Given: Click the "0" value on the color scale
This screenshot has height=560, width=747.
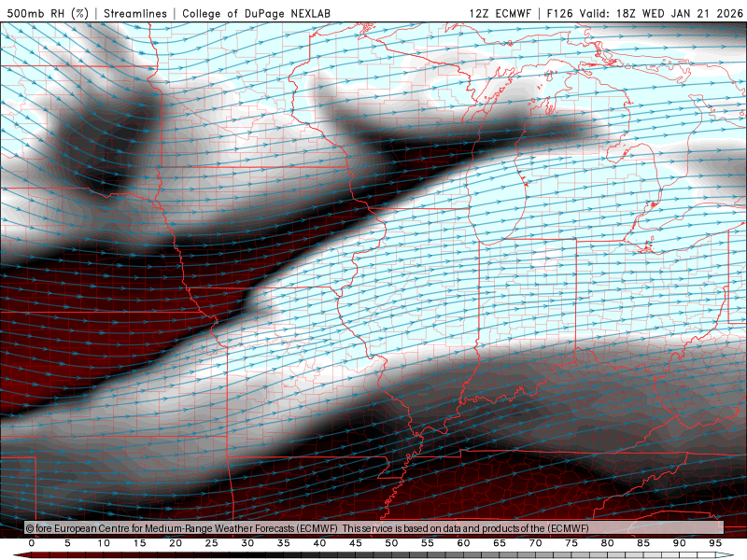Looking at the screenshot, I should pos(32,543).
